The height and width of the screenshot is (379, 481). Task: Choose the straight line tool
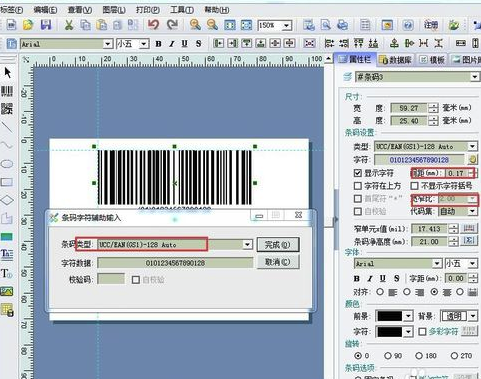(x=7, y=127)
